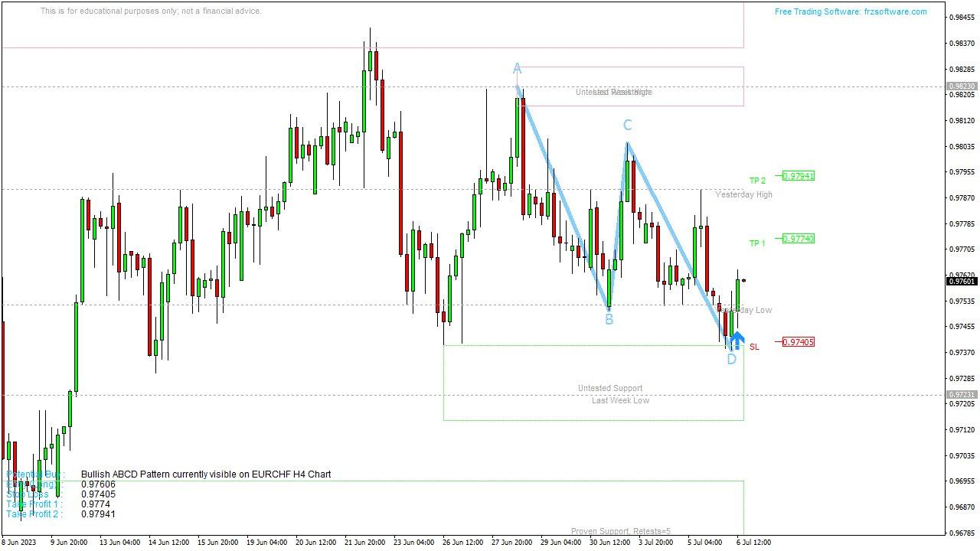Select pattern point label C
This screenshot has height=551, width=980.
pos(627,126)
